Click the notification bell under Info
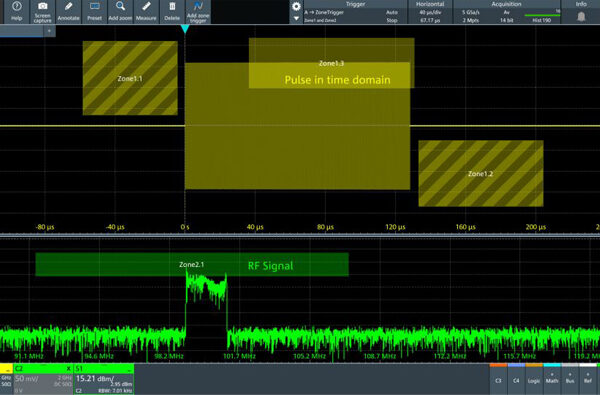600x395 pixels. pos(581,16)
